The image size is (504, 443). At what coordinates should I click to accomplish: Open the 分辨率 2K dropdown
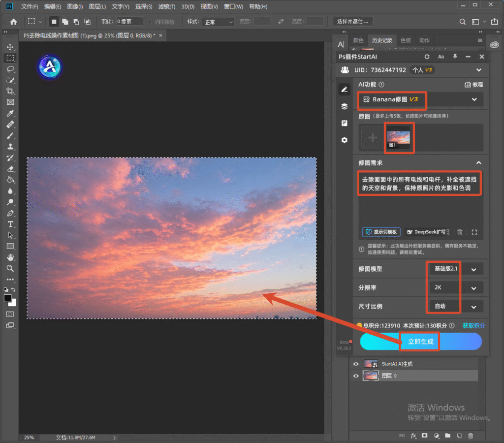point(456,288)
